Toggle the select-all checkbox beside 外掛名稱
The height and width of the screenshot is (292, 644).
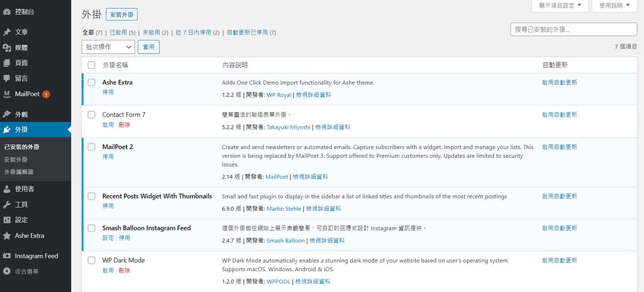[91, 65]
